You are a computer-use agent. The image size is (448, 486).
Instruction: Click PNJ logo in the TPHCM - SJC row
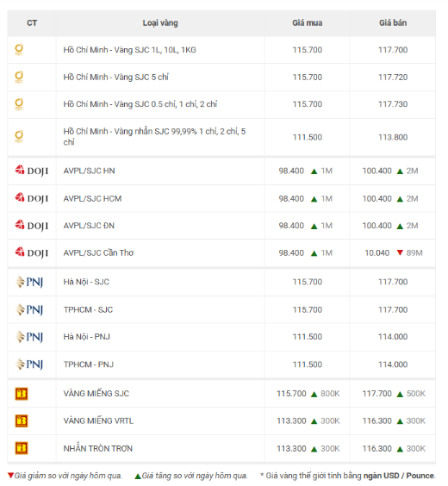pyautogui.click(x=29, y=309)
